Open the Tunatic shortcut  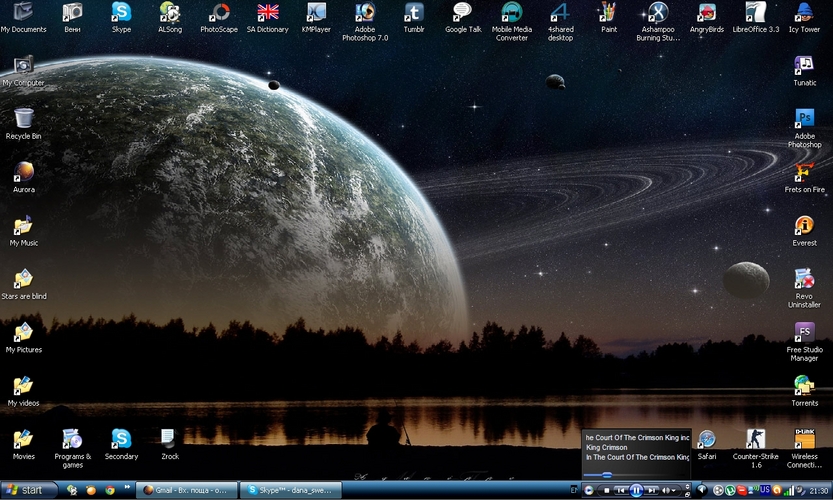[x=804, y=71]
